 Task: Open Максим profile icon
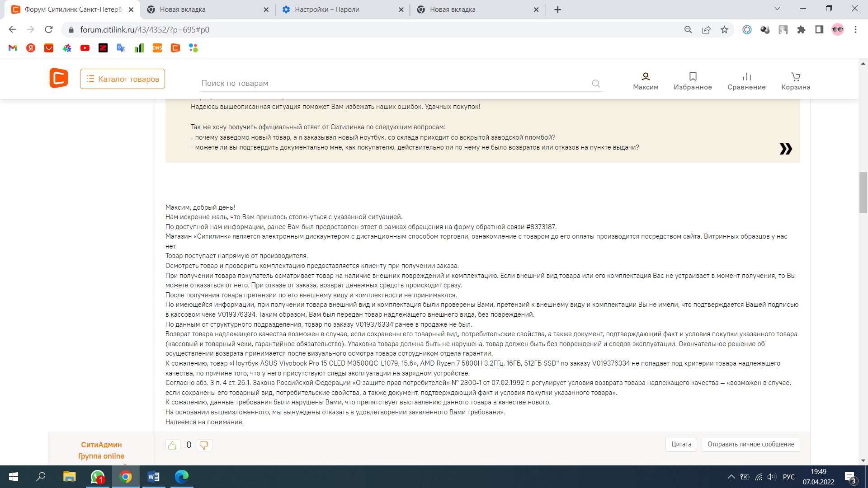click(646, 77)
